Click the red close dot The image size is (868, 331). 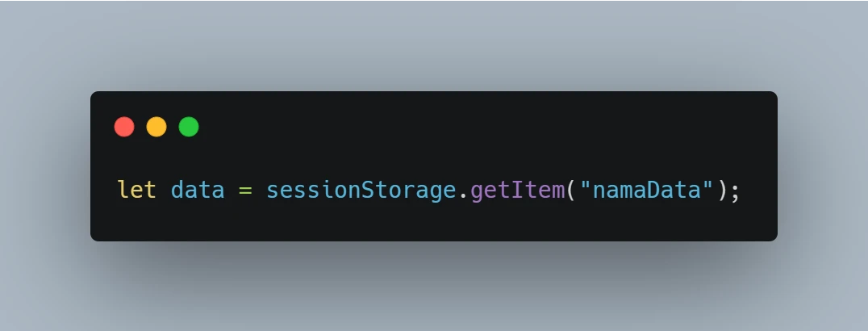pos(124,127)
